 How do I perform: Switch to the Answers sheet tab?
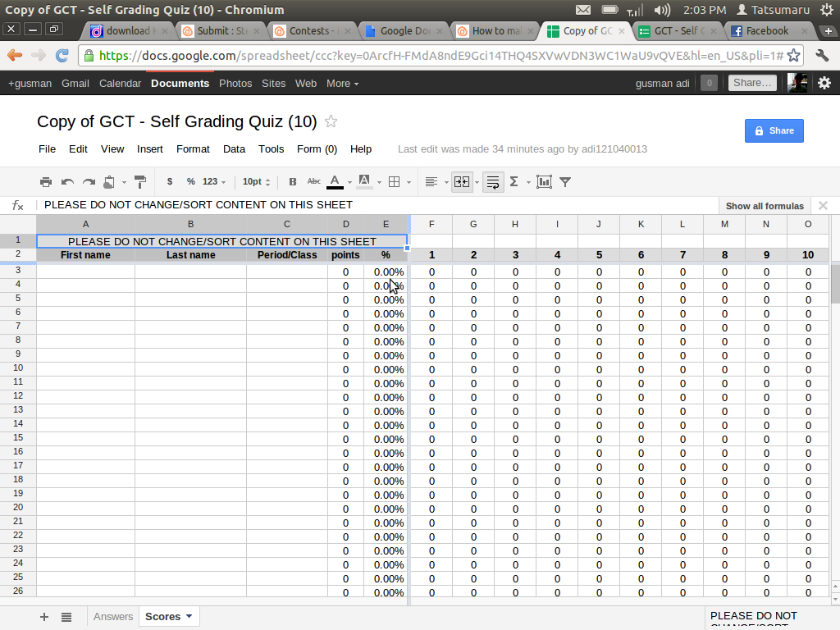click(x=113, y=616)
